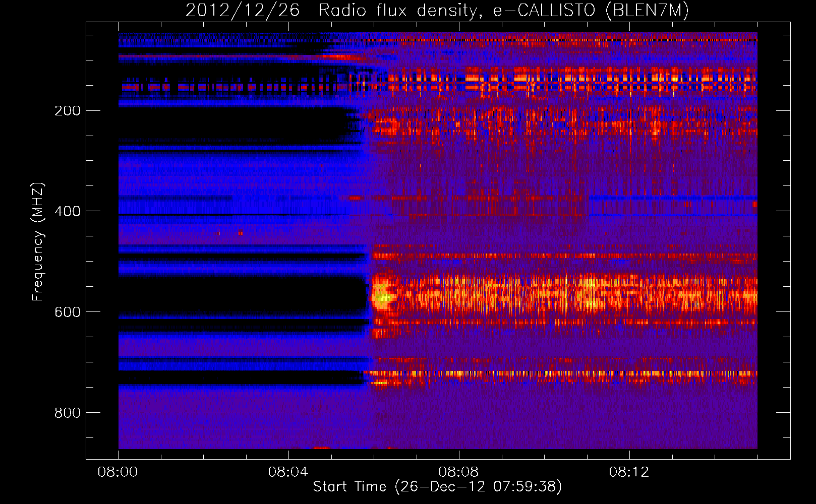Click the "200" frequency tick label

[x=68, y=110]
